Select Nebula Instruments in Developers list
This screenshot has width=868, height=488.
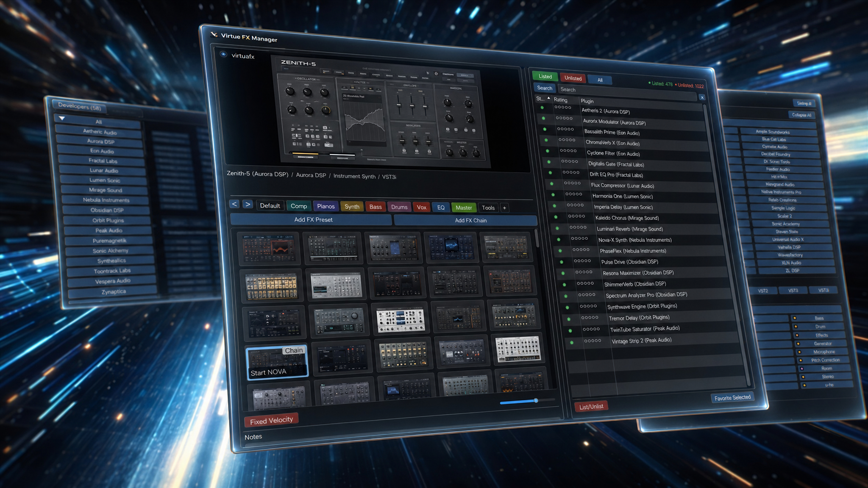[x=106, y=200]
